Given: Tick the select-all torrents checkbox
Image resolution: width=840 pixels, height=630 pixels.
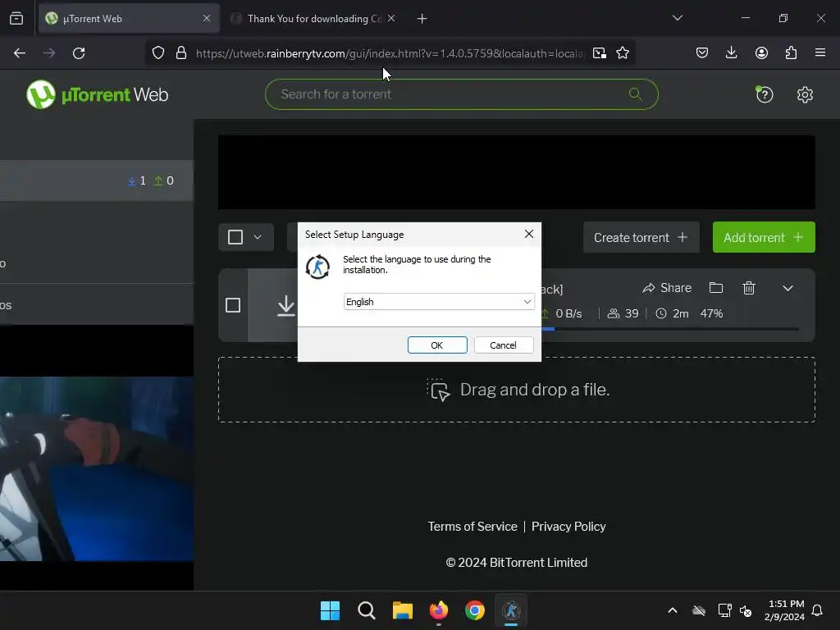Looking at the screenshot, I should point(235,237).
